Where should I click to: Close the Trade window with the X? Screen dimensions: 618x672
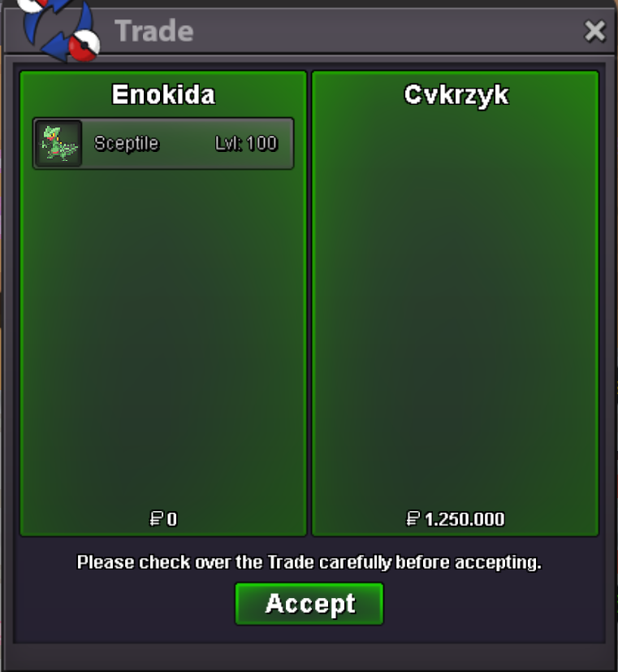point(595,32)
